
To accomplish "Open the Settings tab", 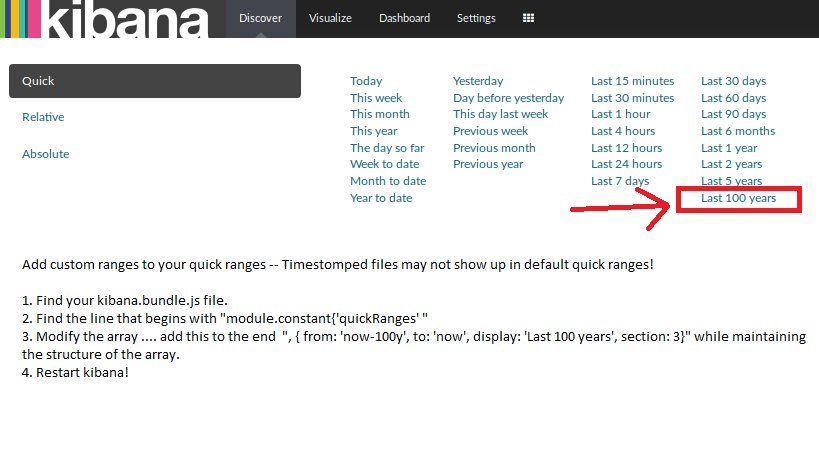I will (476, 18).
